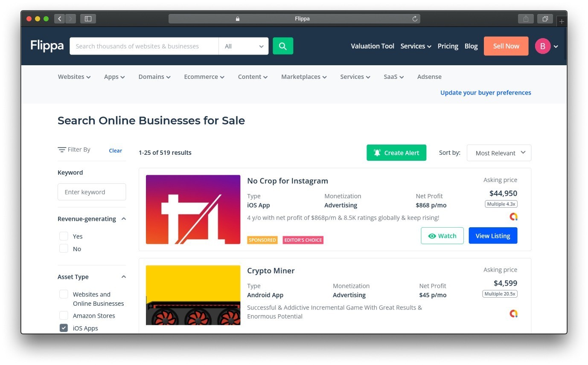This screenshot has width=588, height=365.
Task: Click Watch on No Crop for Instagram
Action: point(442,236)
